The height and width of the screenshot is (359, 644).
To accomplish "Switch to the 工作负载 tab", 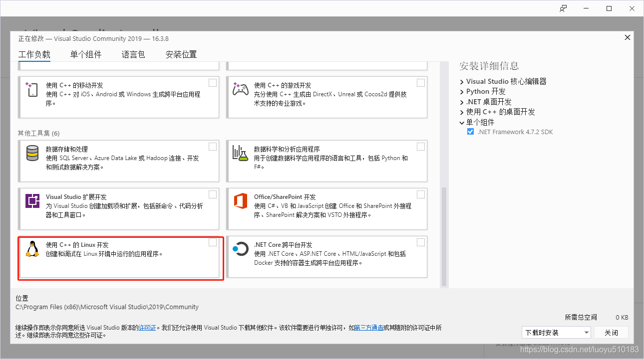I will pyautogui.click(x=34, y=55).
